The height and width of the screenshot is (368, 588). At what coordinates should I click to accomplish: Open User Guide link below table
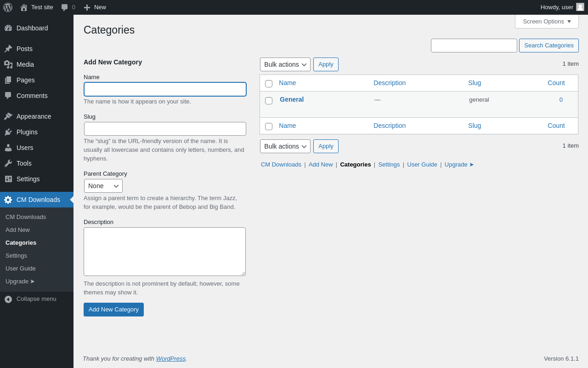pyautogui.click(x=422, y=164)
